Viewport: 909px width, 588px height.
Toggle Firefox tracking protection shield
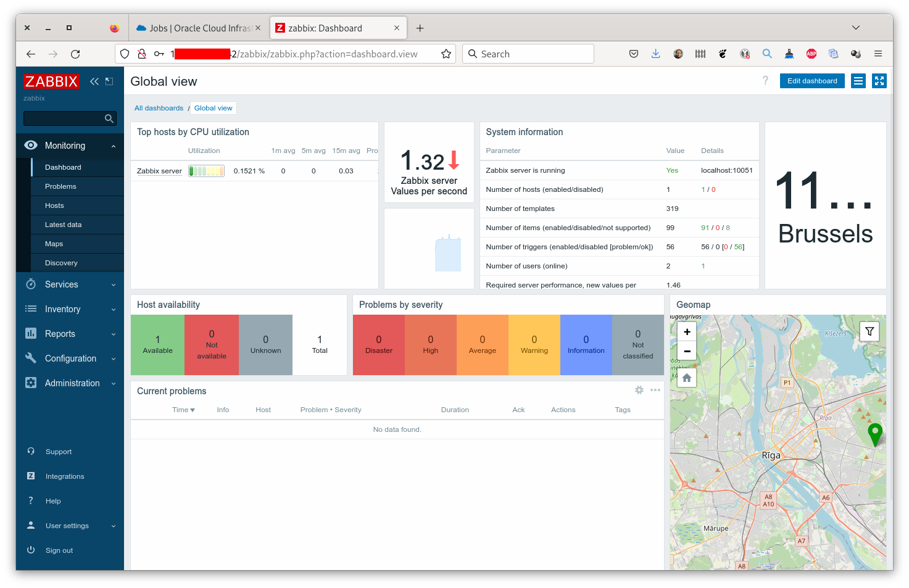click(x=125, y=54)
